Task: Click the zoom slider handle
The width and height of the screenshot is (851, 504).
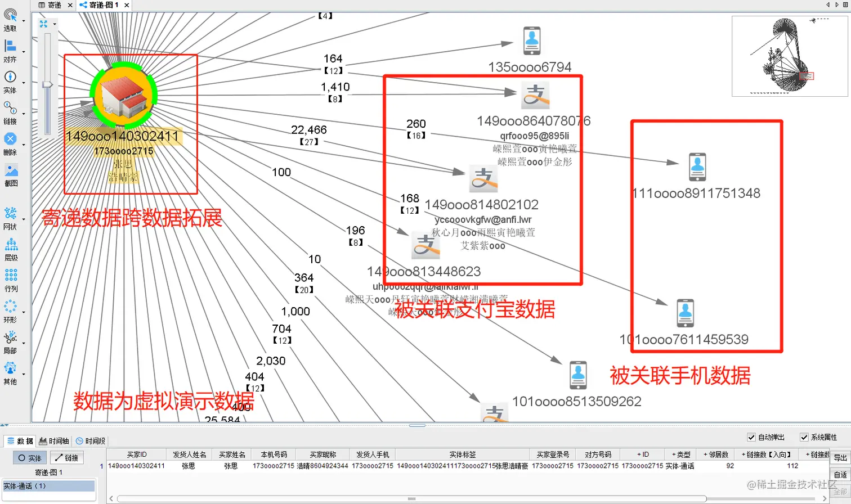Action: 48,84
